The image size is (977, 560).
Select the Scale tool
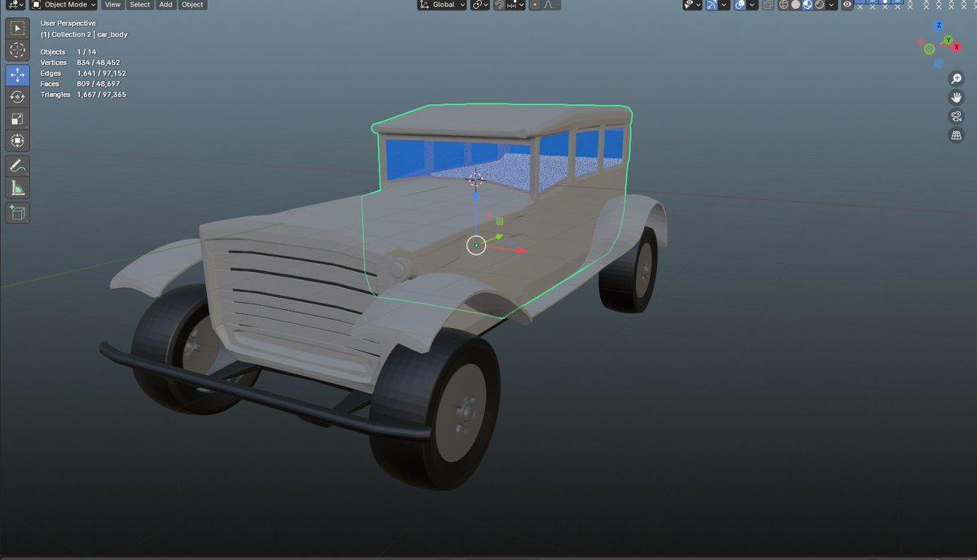[16, 119]
